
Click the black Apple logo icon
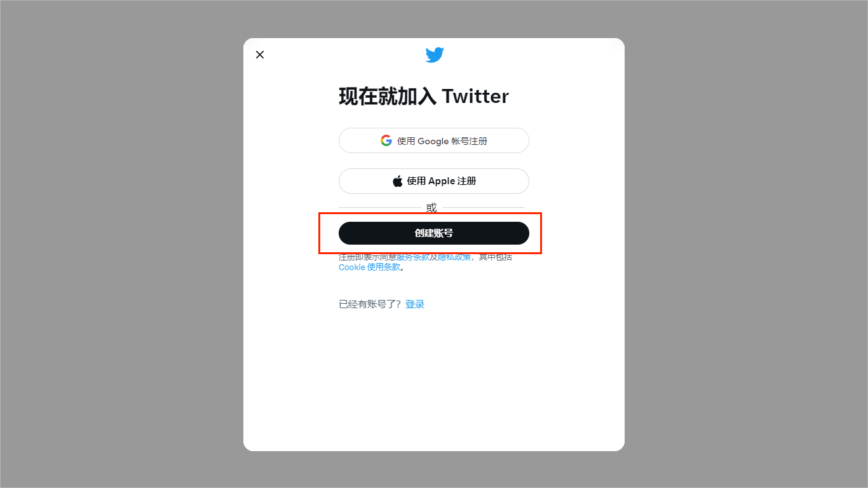[398, 181]
